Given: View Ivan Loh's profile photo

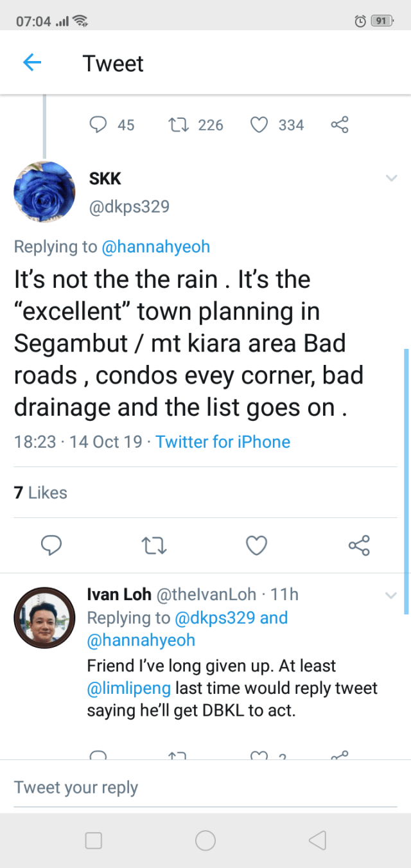Looking at the screenshot, I should (x=44, y=617).
